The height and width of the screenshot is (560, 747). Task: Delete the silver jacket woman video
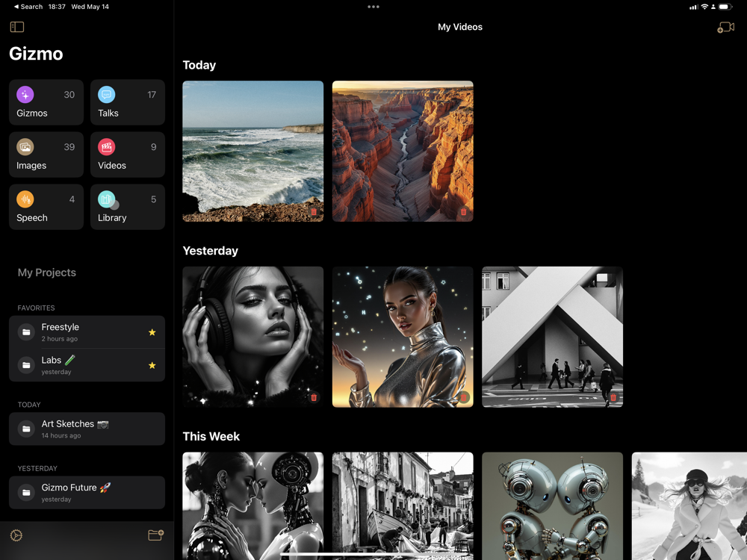(464, 397)
